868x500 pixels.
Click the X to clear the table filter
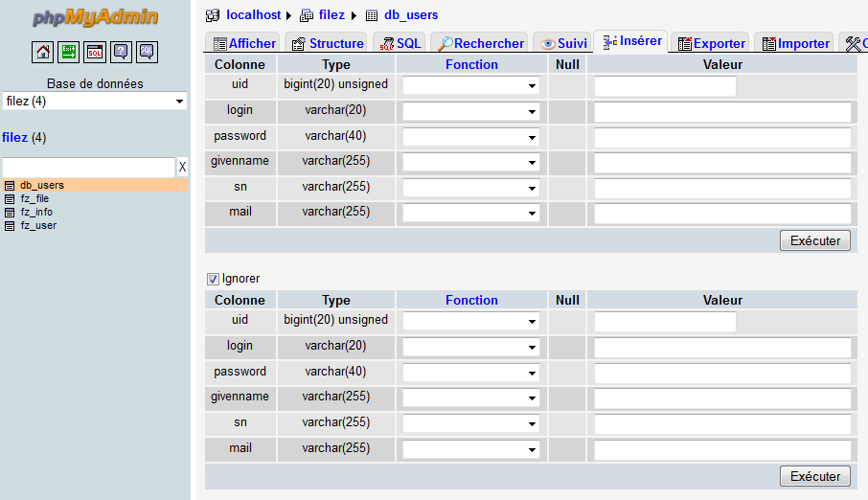182,168
